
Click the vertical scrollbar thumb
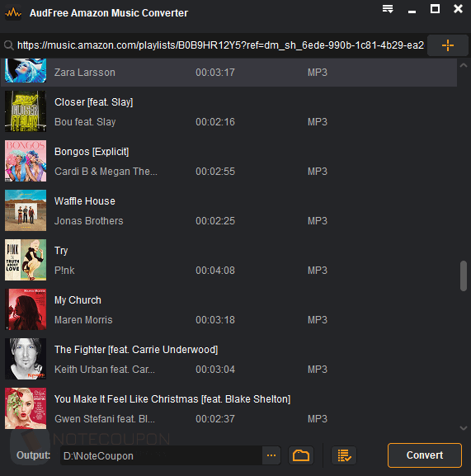464,276
